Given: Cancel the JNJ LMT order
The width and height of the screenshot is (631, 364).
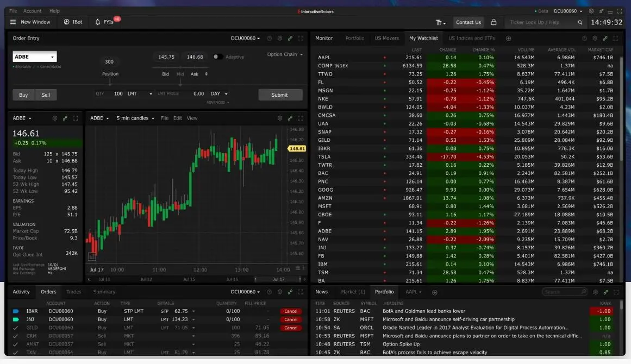Looking at the screenshot, I should point(291,320).
